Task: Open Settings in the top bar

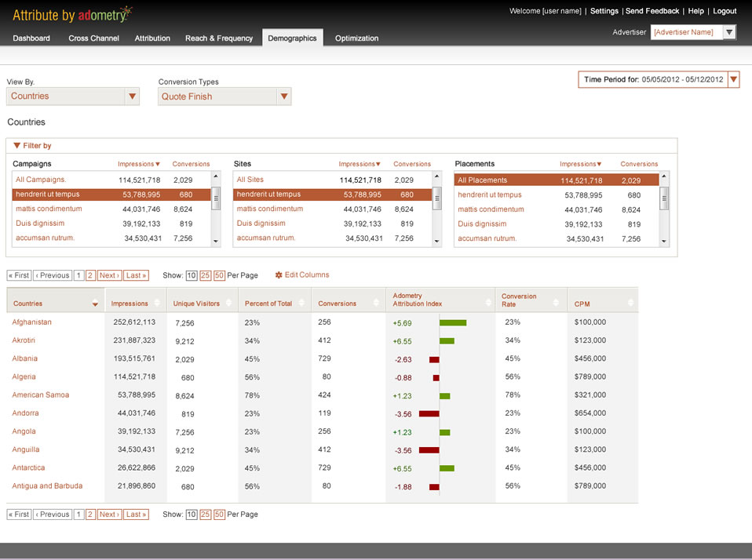Action: tap(604, 11)
